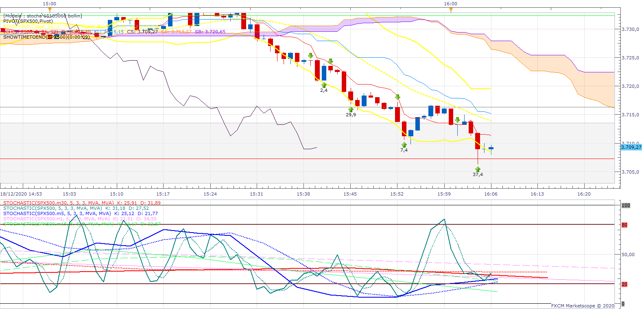The height and width of the screenshot is (309, 644).
Task: Click the 15:31 time axis label
Action: coord(257,194)
